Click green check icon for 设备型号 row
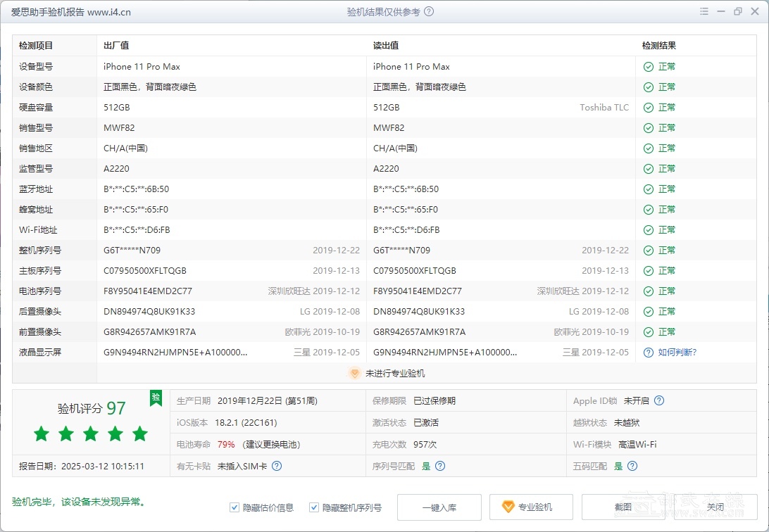The height and width of the screenshot is (532, 769). pos(649,67)
